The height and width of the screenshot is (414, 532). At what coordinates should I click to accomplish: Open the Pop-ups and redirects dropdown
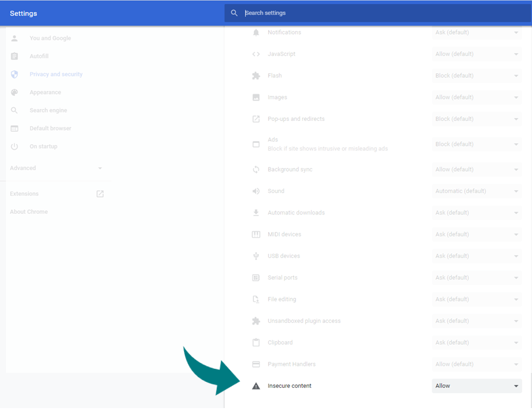(477, 119)
